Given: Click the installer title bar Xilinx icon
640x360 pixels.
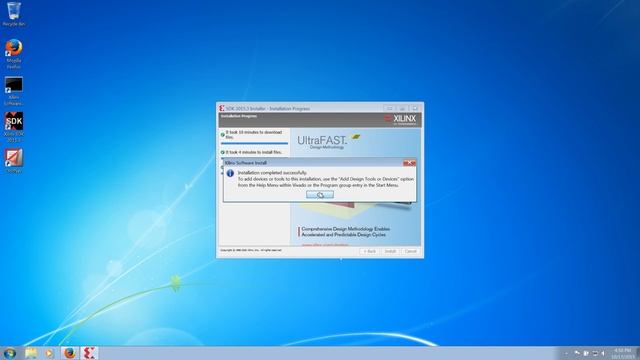Looking at the screenshot, I should coord(222,108).
